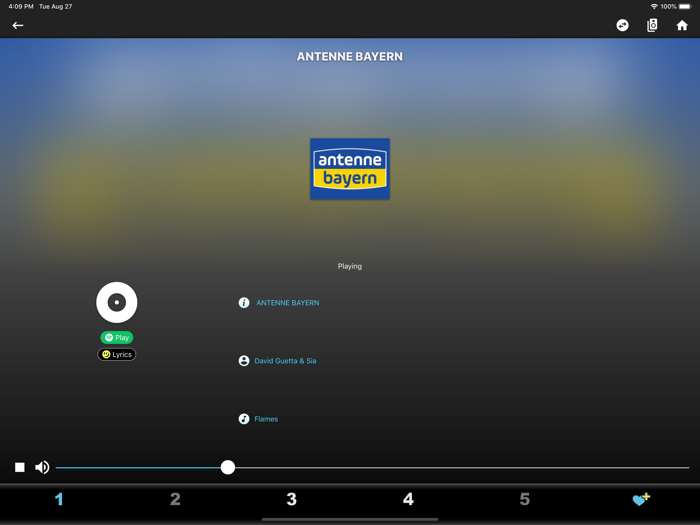
Task: Add station to favorites heart icon
Action: click(x=641, y=499)
